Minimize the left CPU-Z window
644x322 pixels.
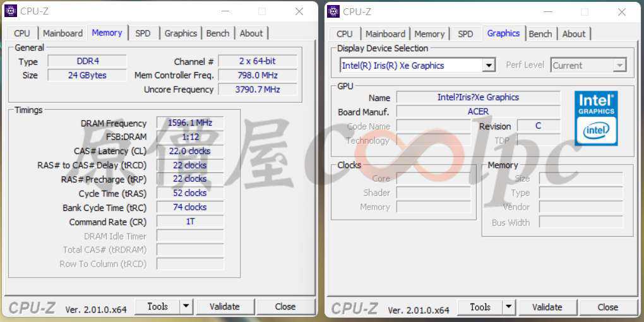pyautogui.click(x=225, y=11)
